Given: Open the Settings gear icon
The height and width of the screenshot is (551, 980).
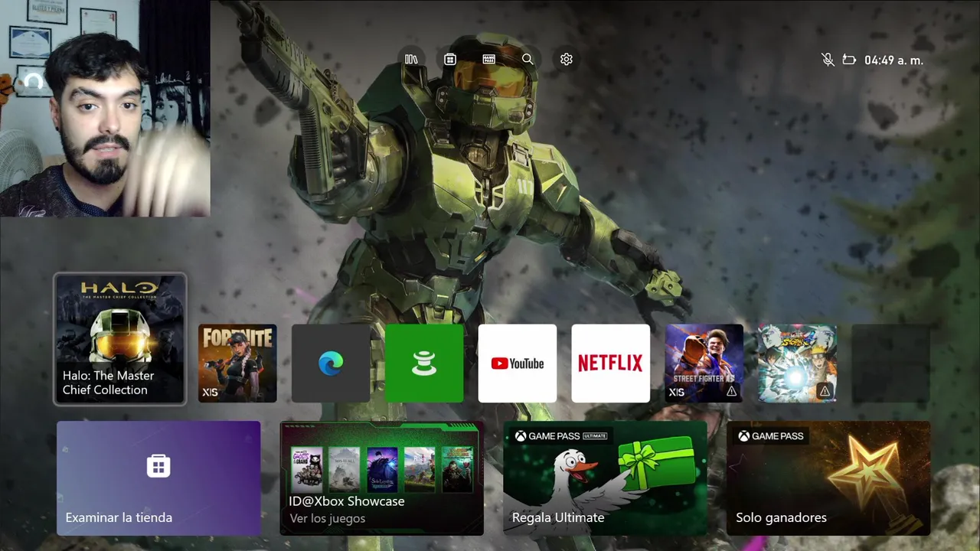Looking at the screenshot, I should tap(567, 59).
